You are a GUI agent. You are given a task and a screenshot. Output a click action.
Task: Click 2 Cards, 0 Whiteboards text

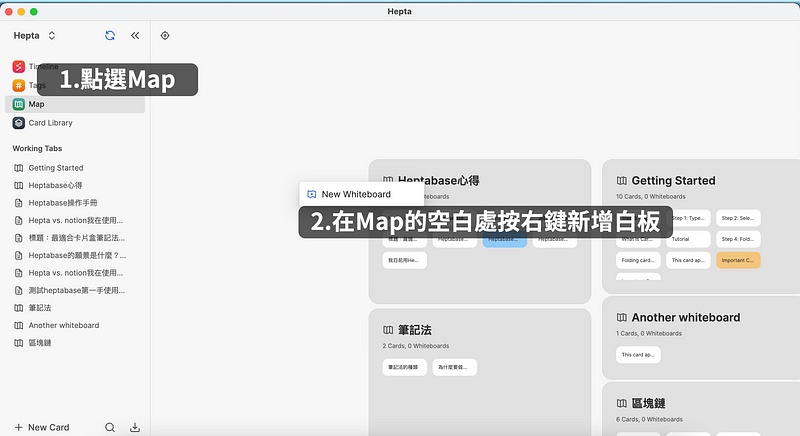[x=416, y=346]
